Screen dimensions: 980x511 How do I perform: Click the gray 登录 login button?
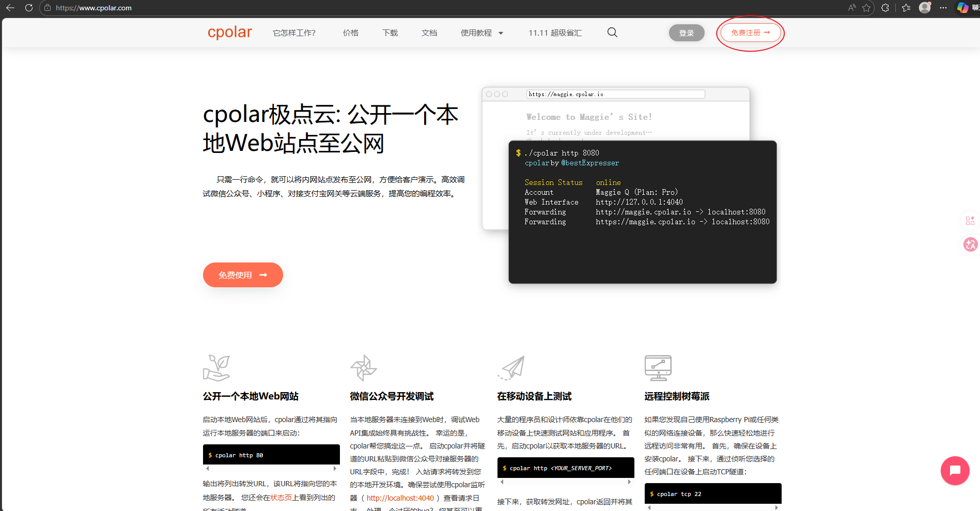687,33
